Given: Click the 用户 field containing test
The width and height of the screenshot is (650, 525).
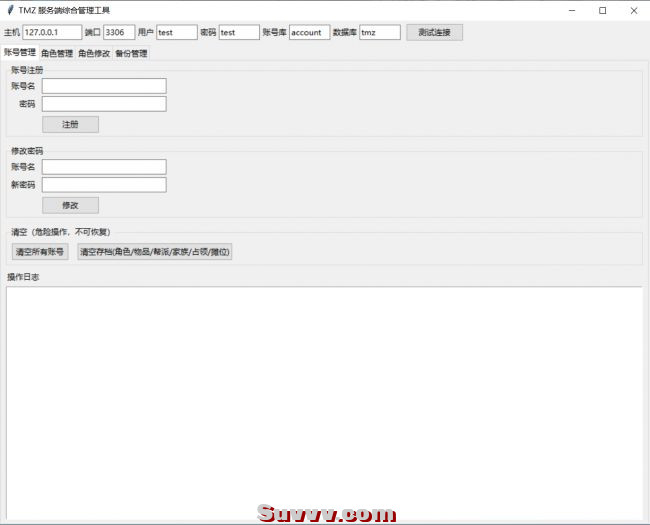Looking at the screenshot, I should point(177,32).
